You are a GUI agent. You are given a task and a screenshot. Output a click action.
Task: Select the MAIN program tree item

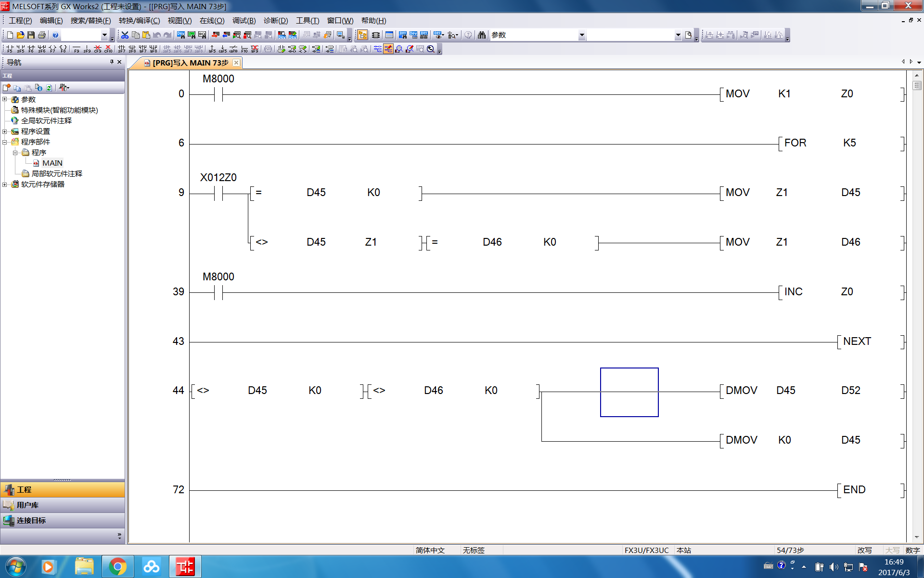(52, 163)
